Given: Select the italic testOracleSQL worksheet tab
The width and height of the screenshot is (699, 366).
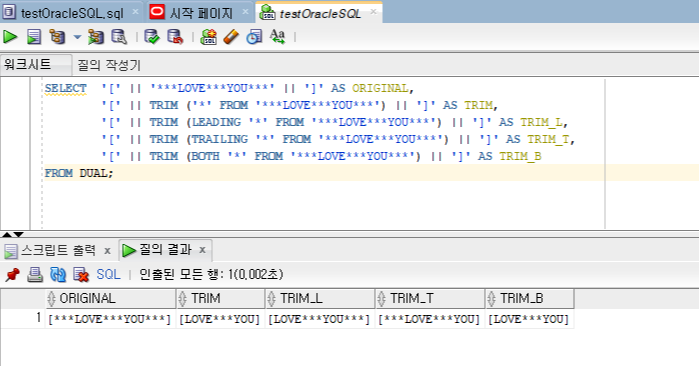Looking at the screenshot, I should (320, 14).
